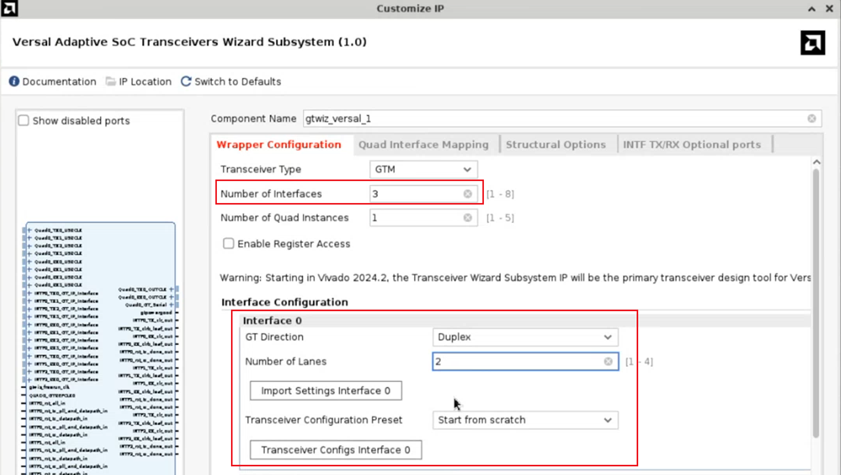This screenshot has width=841, height=475.
Task: Open the GT Direction dropdown
Action: pos(525,337)
